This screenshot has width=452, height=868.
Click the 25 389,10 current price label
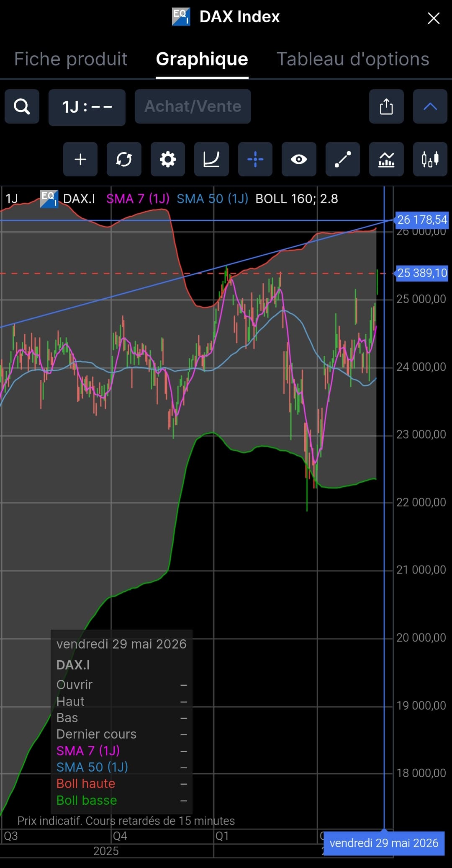(422, 273)
